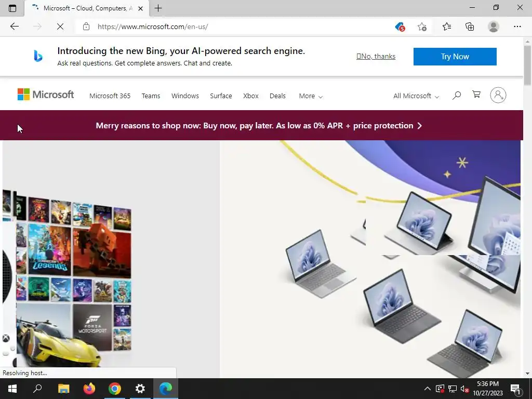This screenshot has height=399, width=532.
Task: Open network status tray icon
Action: 453,389
